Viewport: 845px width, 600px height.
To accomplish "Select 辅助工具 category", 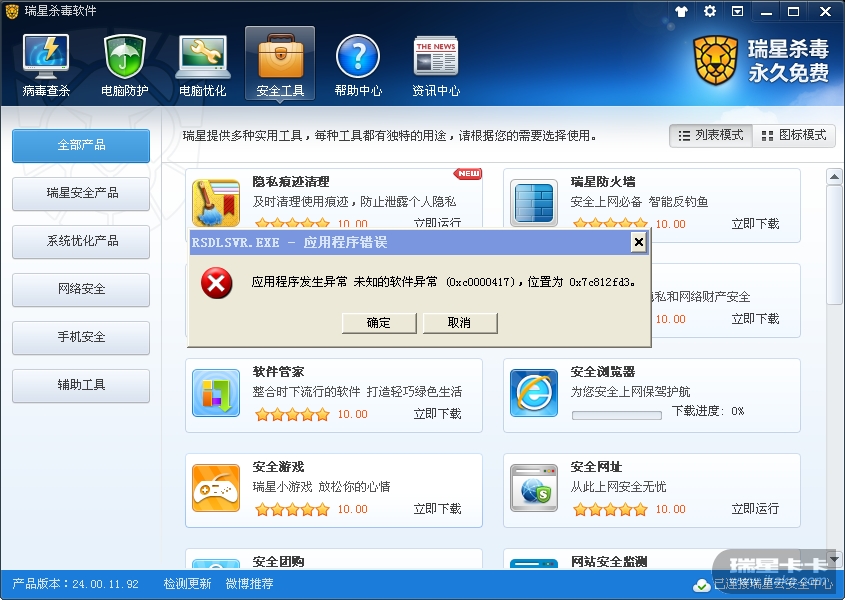I will point(81,385).
